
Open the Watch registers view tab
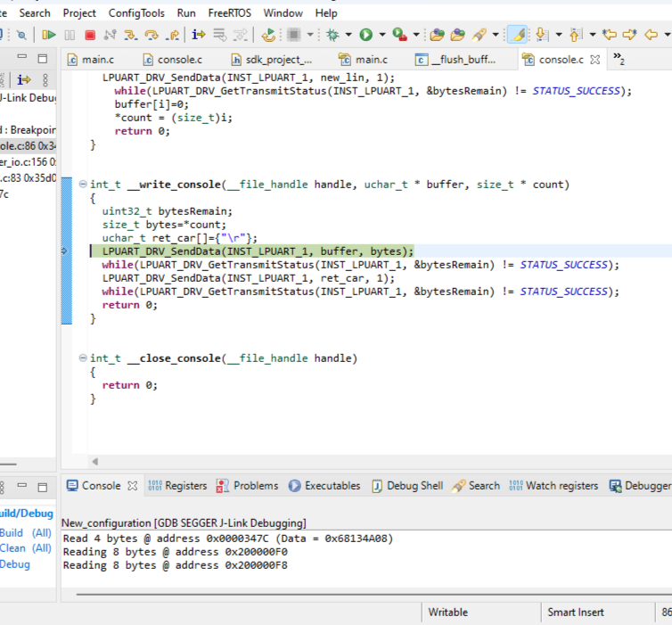point(553,486)
